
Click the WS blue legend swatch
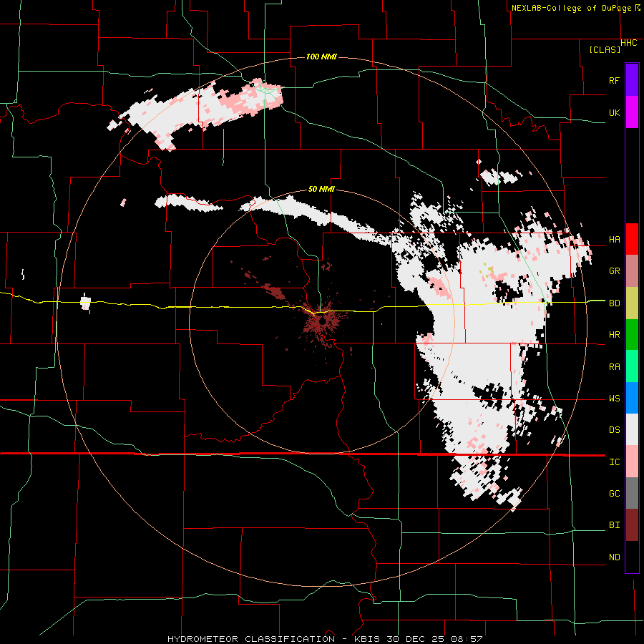point(632,398)
